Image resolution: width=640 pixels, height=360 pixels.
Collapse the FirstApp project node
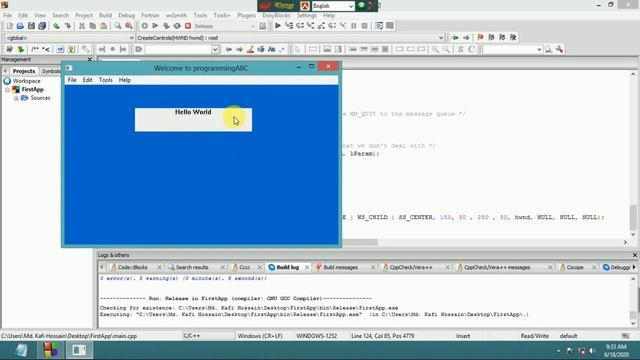click(7, 89)
